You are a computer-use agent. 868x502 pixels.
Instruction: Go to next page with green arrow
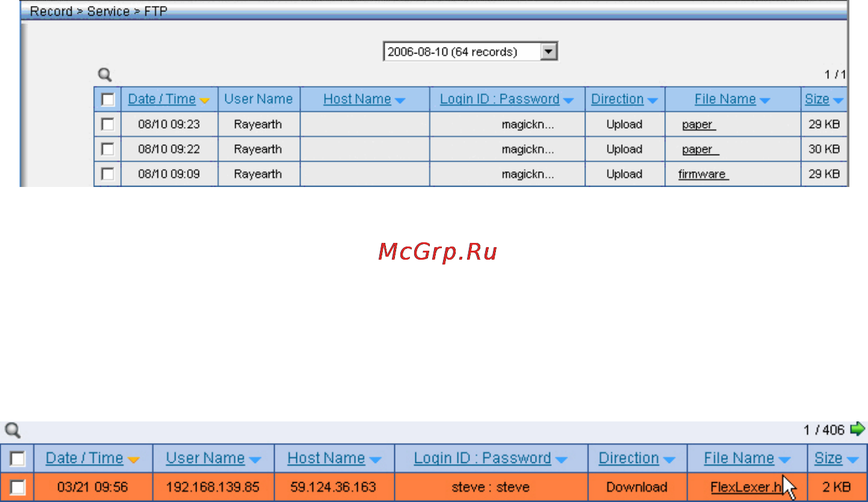[857, 429]
